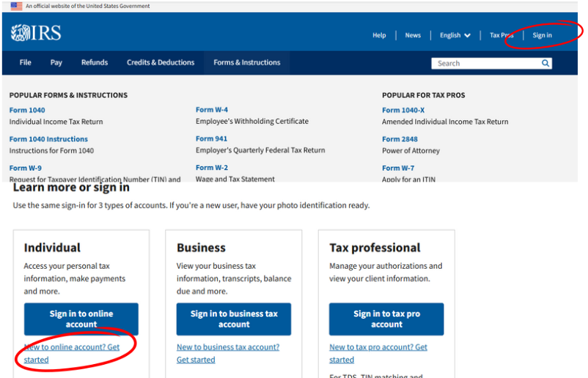Open the Form W-4 link
Image resolution: width=588 pixels, height=378 pixels.
click(211, 110)
